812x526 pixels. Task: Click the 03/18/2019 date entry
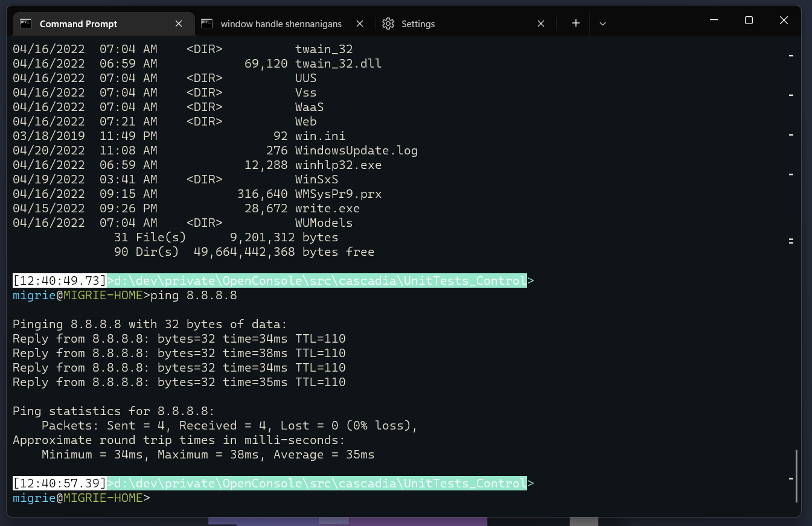pyautogui.click(x=49, y=136)
